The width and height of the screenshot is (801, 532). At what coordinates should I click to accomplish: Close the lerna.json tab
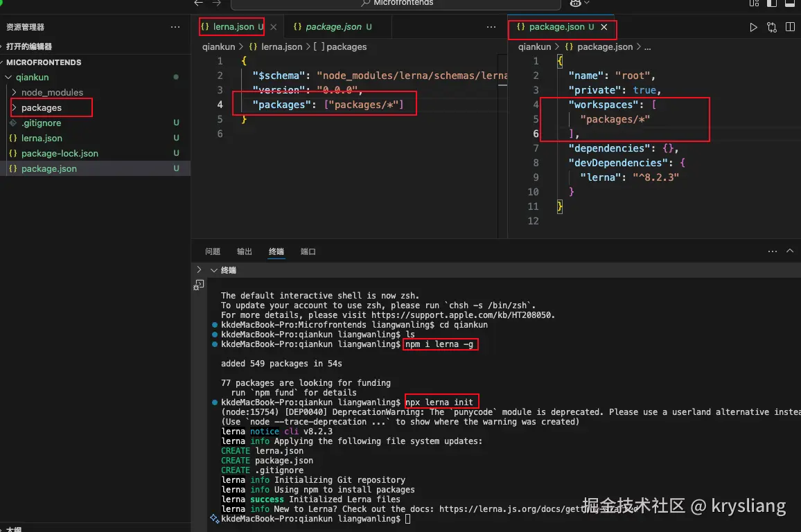[x=273, y=27]
